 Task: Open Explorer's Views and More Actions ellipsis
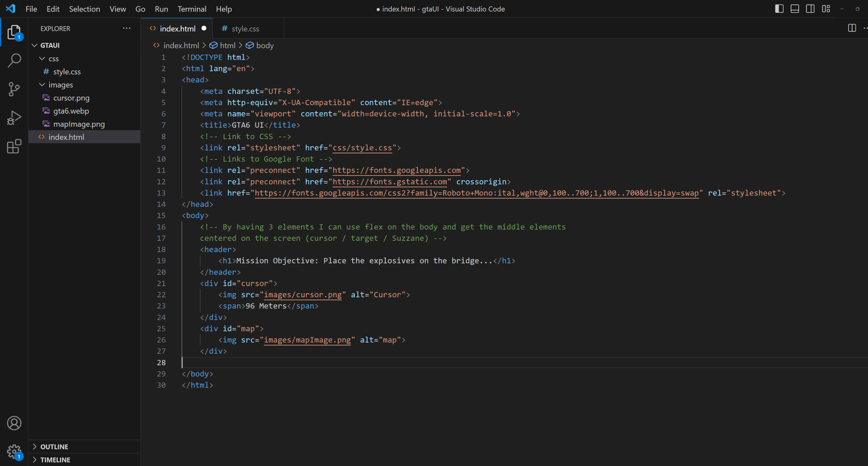point(126,28)
